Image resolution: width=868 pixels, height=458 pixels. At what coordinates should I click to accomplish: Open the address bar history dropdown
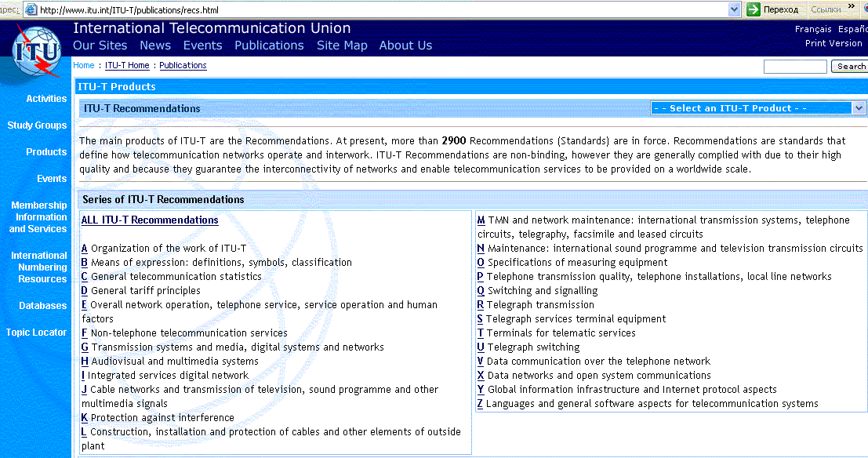tap(734, 9)
